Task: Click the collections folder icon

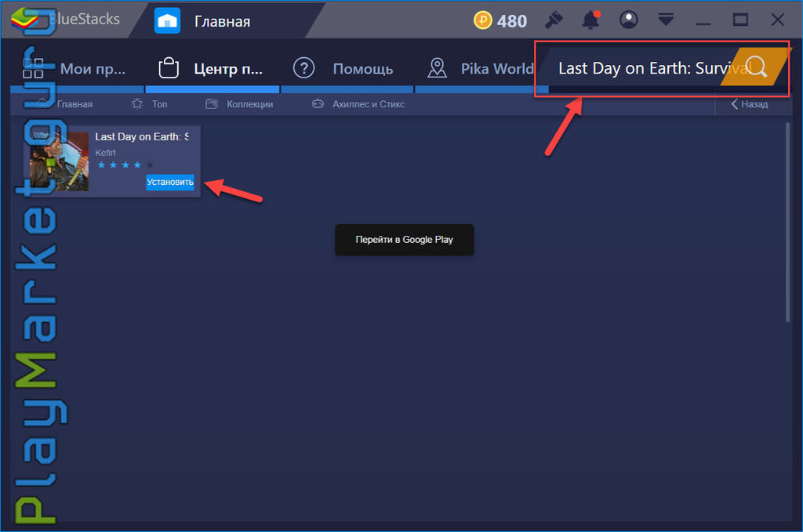Action: tap(212, 104)
